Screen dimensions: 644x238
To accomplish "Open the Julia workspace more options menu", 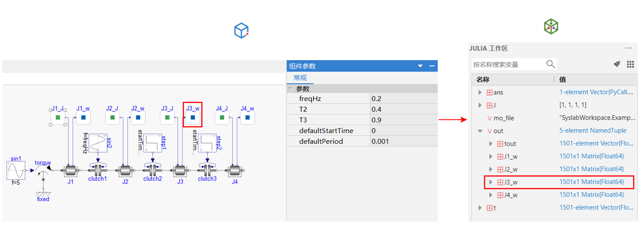I will click(628, 48).
